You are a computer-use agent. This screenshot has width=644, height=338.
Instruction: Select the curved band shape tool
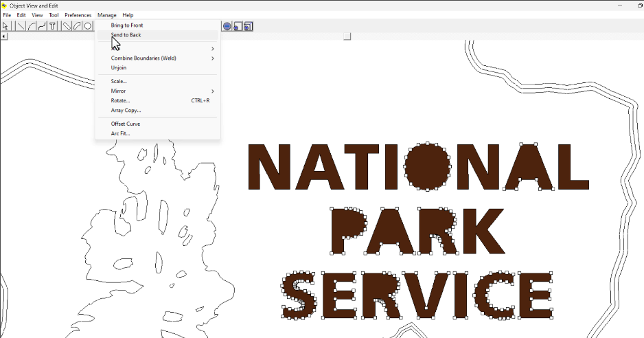click(77, 26)
